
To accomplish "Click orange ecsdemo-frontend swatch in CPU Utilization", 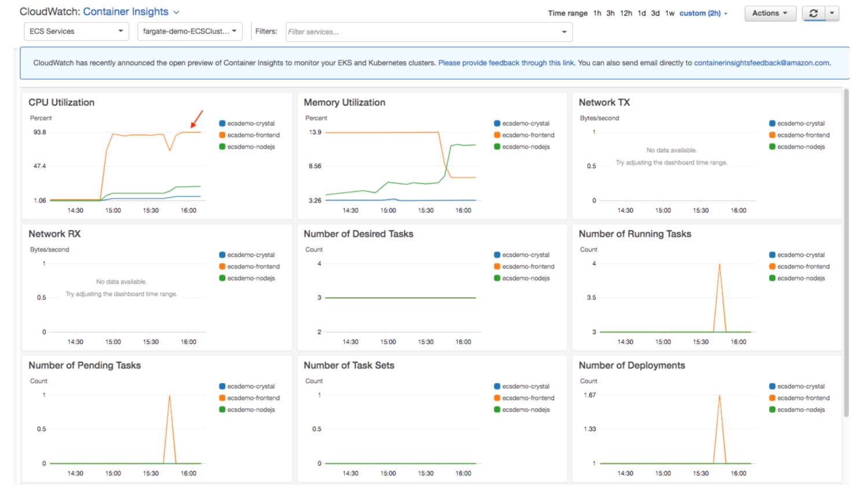I will tap(222, 135).
